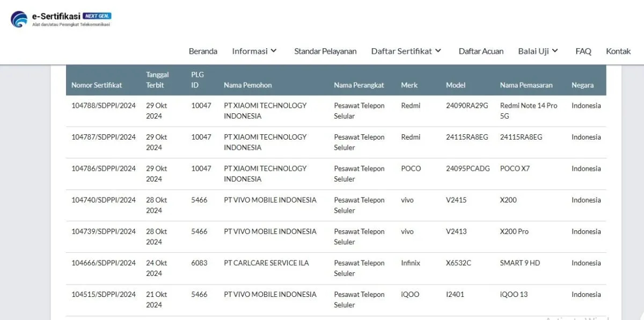Click marketing name Redmi Note 14 Pro 5G

(529, 111)
